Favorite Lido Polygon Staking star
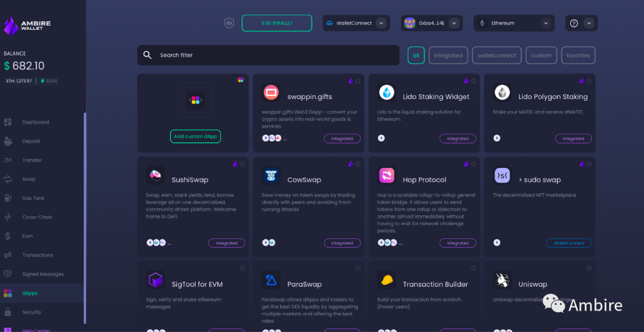The height and width of the screenshot is (332, 644). tap(589, 81)
